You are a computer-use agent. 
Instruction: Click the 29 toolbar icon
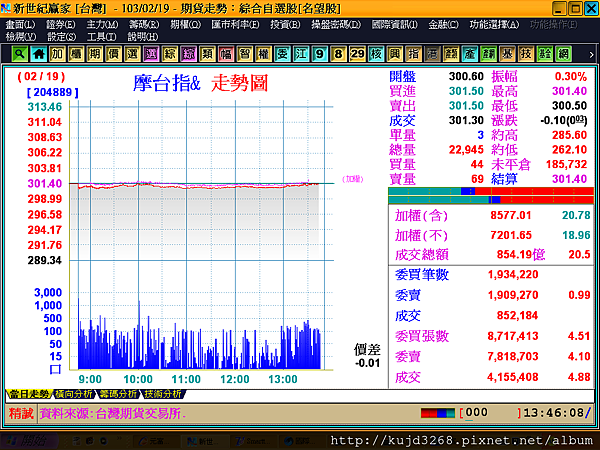(x=357, y=54)
